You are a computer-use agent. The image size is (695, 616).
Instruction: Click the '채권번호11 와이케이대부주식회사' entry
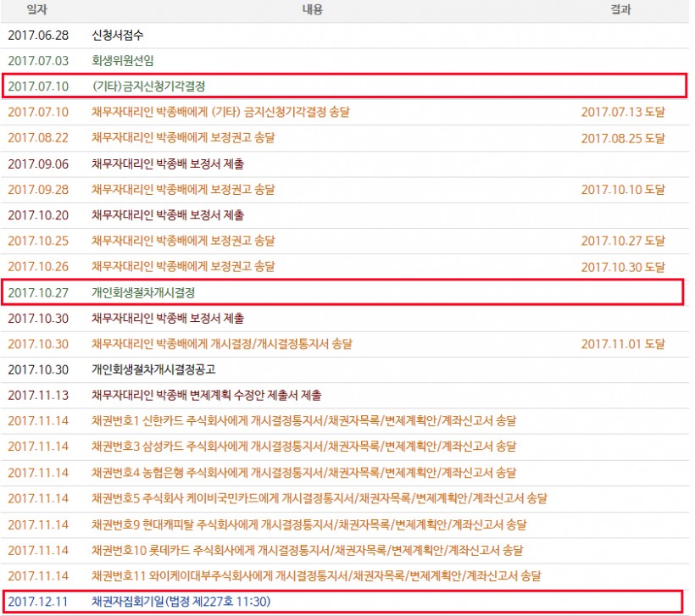point(316,576)
